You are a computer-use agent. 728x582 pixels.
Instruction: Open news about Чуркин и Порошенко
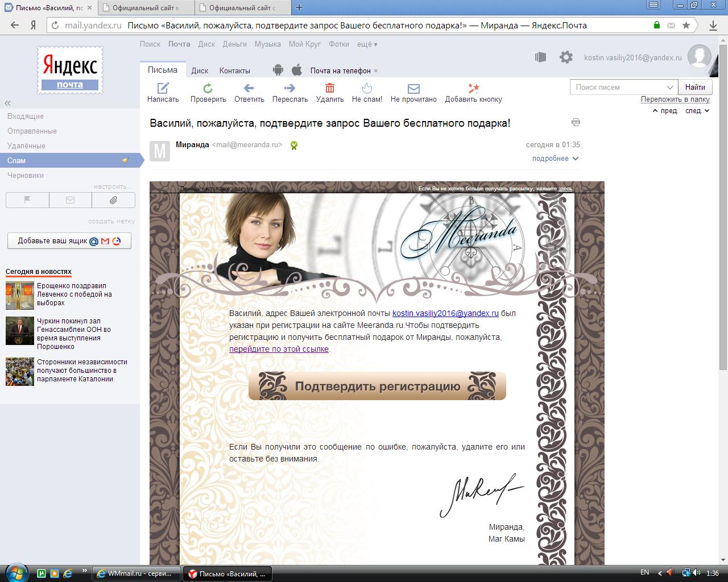pyautogui.click(x=74, y=334)
